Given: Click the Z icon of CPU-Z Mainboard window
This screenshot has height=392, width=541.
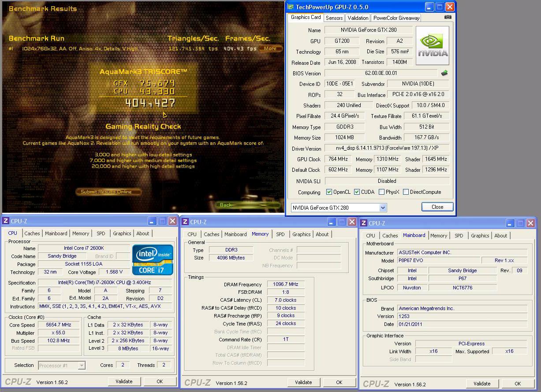Looking at the screenshot, I should click(364, 223).
